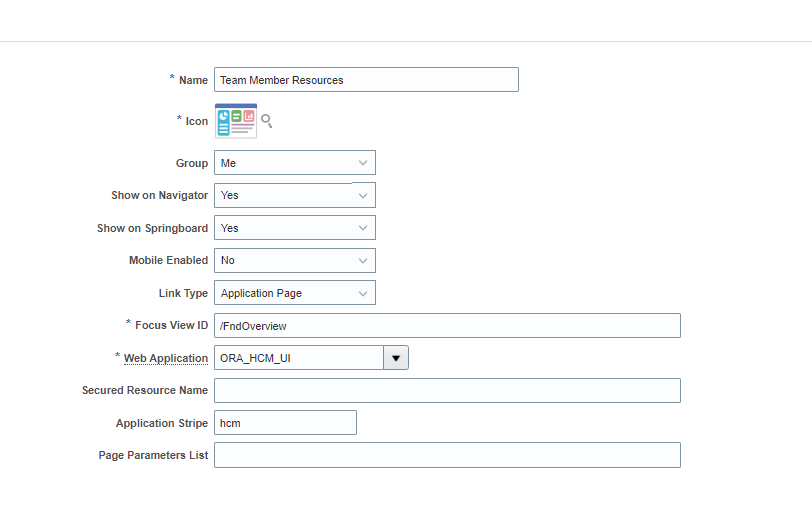Click the page icon thumbnail image

tap(236, 121)
